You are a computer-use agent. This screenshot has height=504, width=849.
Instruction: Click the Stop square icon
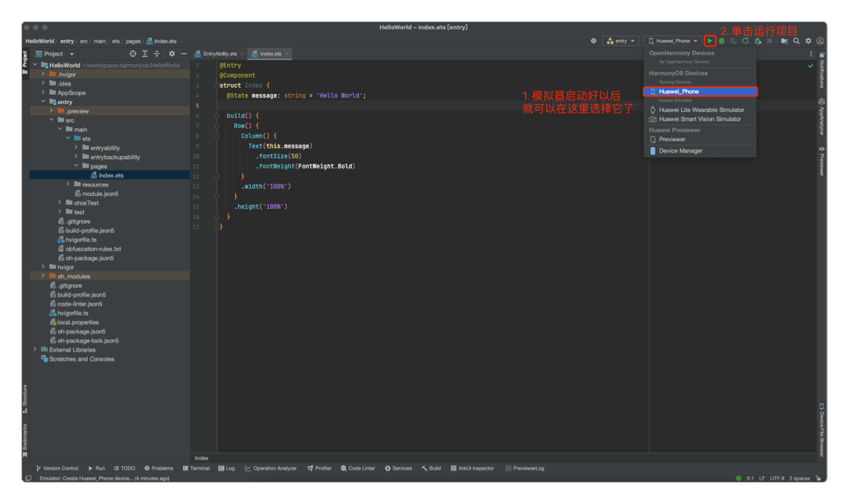tap(769, 41)
